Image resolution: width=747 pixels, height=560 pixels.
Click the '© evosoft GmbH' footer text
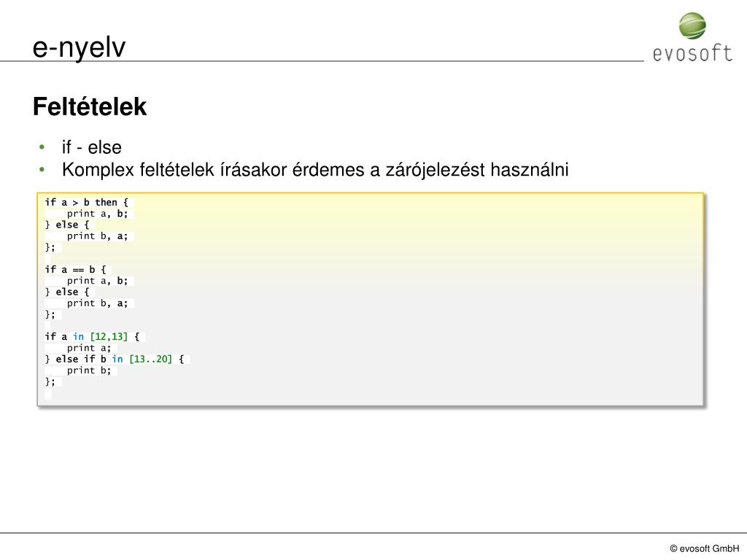[x=705, y=548]
